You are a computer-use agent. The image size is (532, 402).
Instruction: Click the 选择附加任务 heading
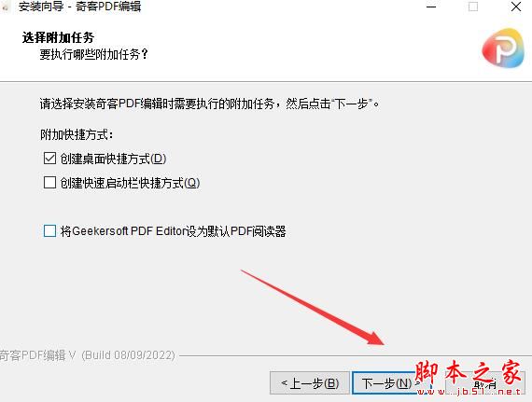pyautogui.click(x=58, y=37)
